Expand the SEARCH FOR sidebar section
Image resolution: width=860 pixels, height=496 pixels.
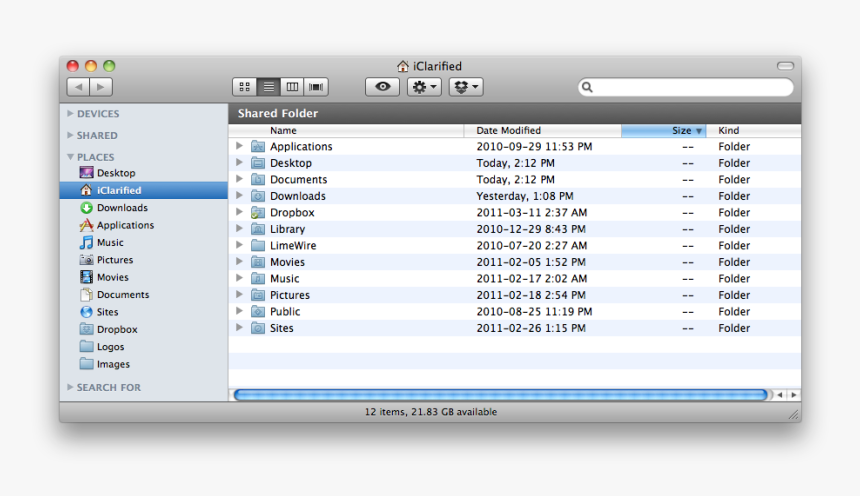pos(70,387)
